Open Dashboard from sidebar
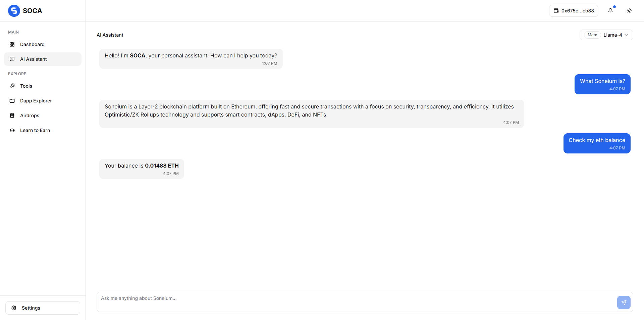 (43, 44)
